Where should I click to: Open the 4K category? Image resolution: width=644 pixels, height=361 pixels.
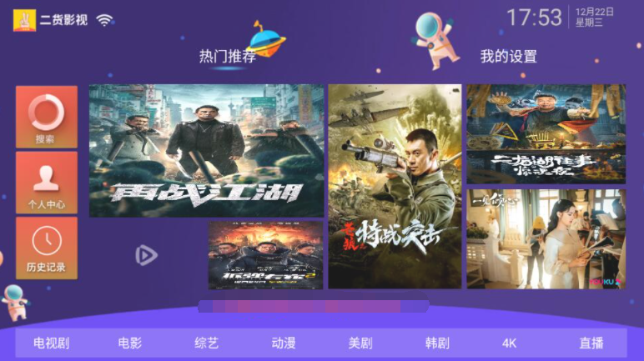tap(510, 343)
